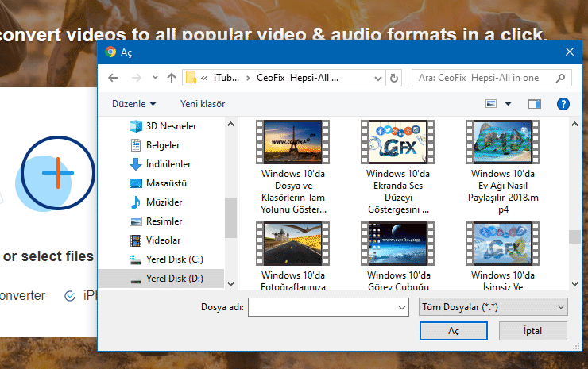Create a new folder with Yeni klasör
The height and width of the screenshot is (369, 588).
coord(203,104)
